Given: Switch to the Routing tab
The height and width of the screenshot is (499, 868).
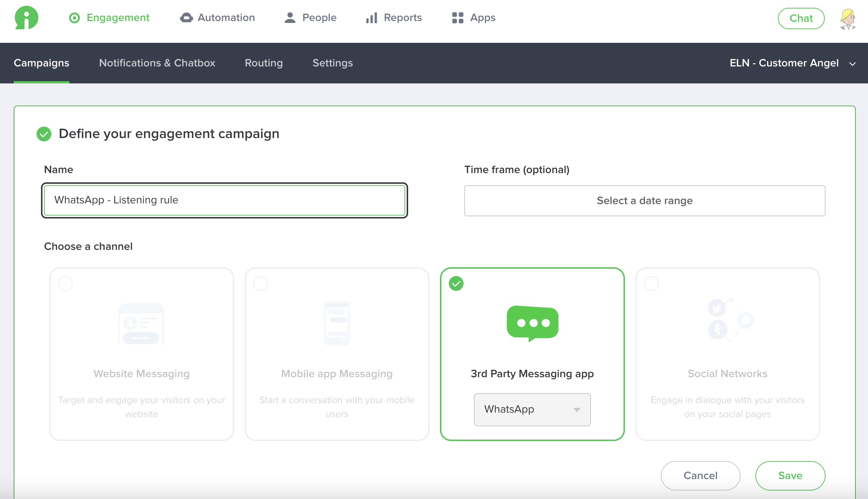Looking at the screenshot, I should (x=264, y=63).
